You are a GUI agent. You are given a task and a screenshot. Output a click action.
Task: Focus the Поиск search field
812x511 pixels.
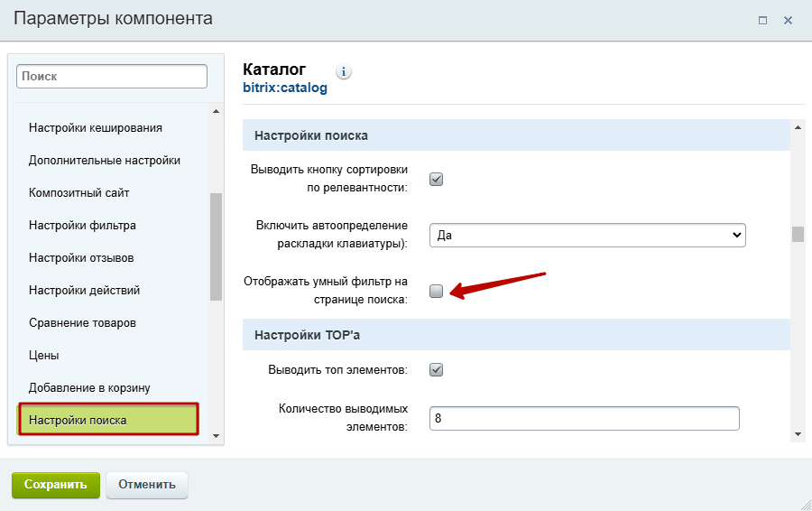(112, 76)
